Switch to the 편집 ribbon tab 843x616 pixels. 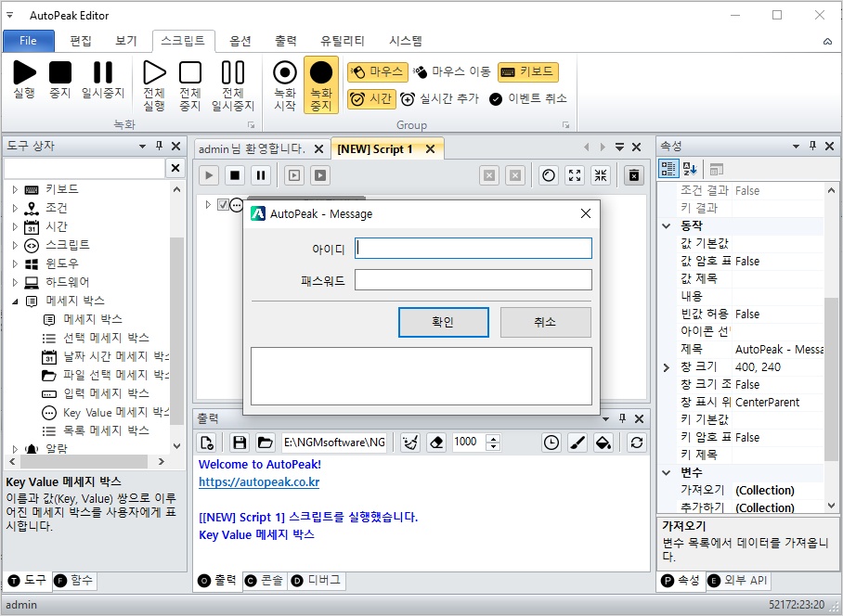(x=81, y=41)
